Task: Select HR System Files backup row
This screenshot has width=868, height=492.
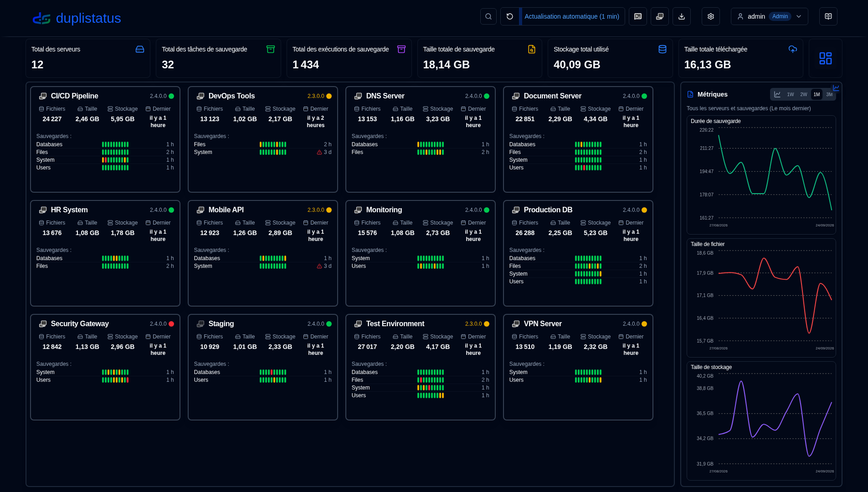Action: 105,266
